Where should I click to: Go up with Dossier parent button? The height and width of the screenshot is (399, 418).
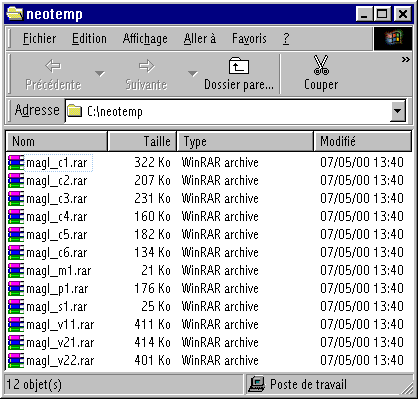239,74
